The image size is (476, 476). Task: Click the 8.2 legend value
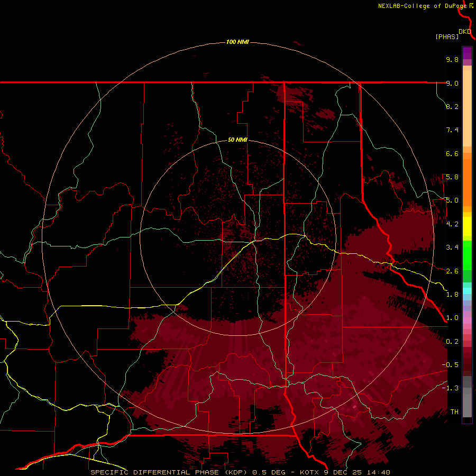pos(452,106)
